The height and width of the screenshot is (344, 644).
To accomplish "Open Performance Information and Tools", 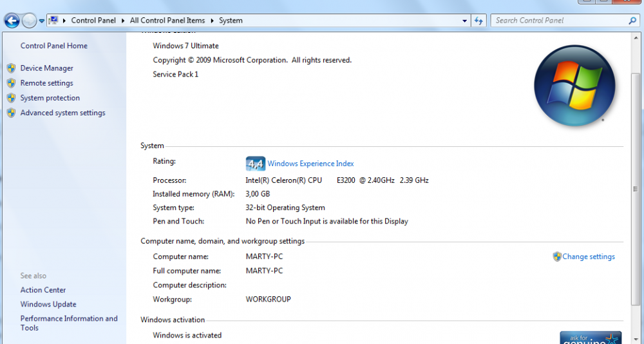I will tap(69, 323).
